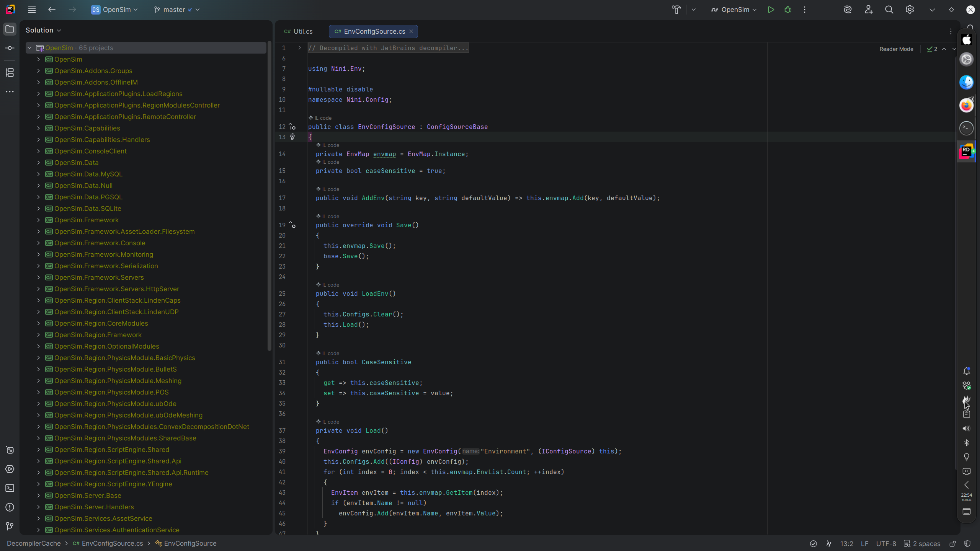Image resolution: width=980 pixels, height=551 pixels.
Task: Open the Terminal tool window
Action: (x=10, y=488)
